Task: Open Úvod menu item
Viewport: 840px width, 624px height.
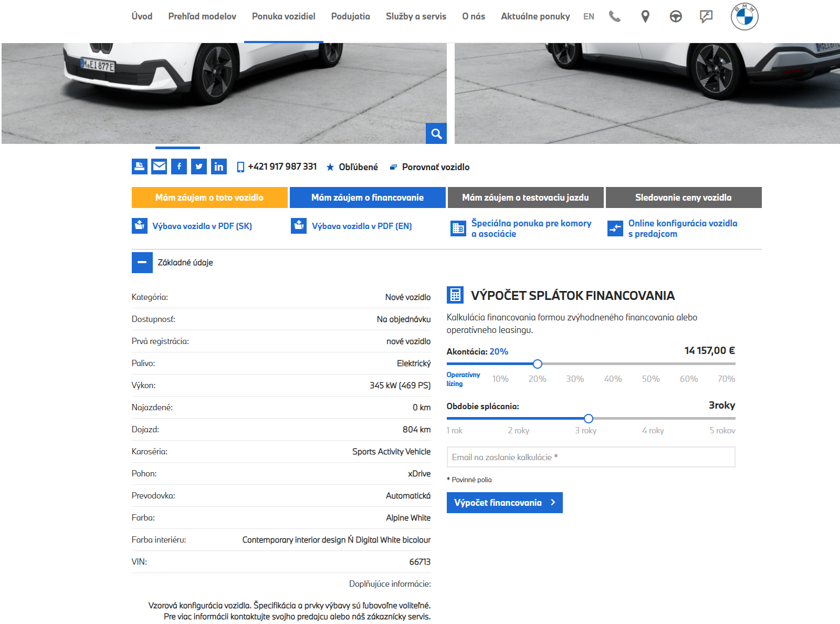Action: coord(142,16)
